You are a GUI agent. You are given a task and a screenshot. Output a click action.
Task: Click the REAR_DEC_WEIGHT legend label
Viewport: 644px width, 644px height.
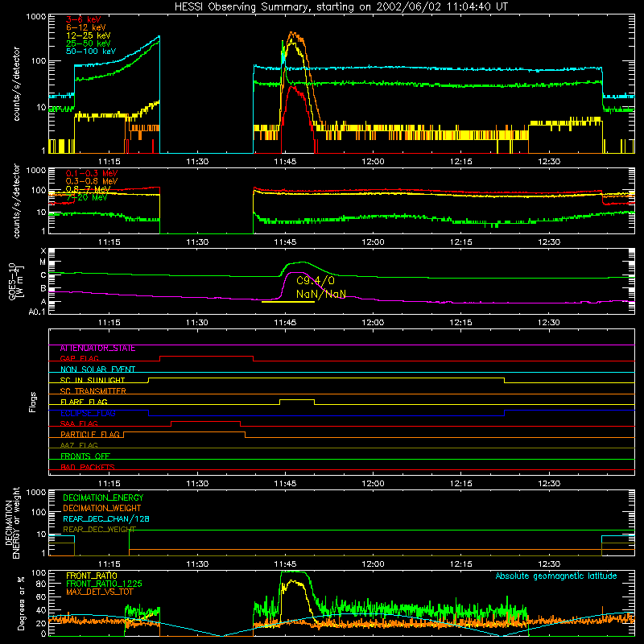[99, 530]
